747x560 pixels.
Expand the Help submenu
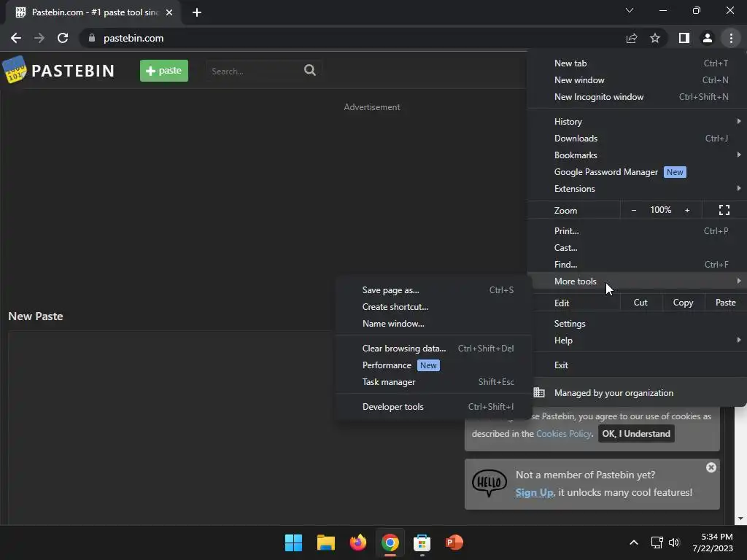[637, 340]
